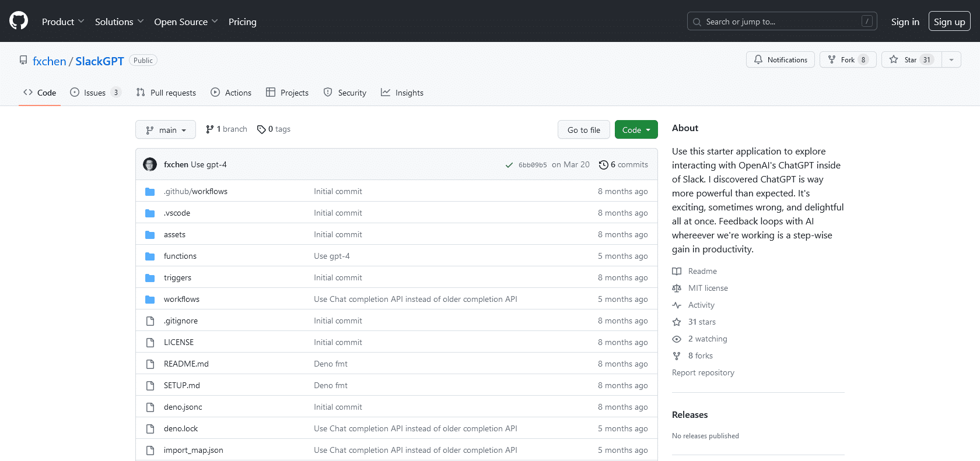
Task: Open the Pricing page
Action: (x=243, y=22)
